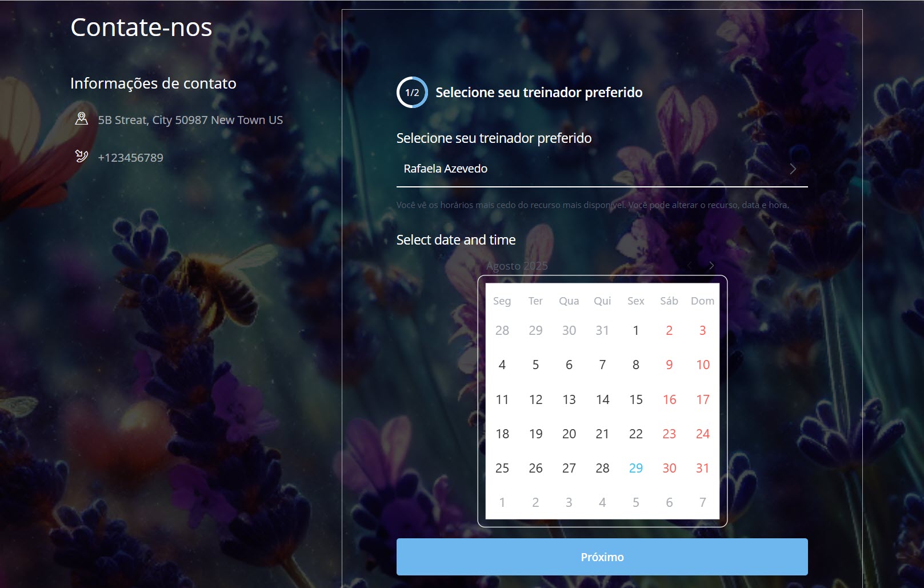Click the 1/2 step progress indicator
Screen dimensions: 924x588
tap(412, 93)
